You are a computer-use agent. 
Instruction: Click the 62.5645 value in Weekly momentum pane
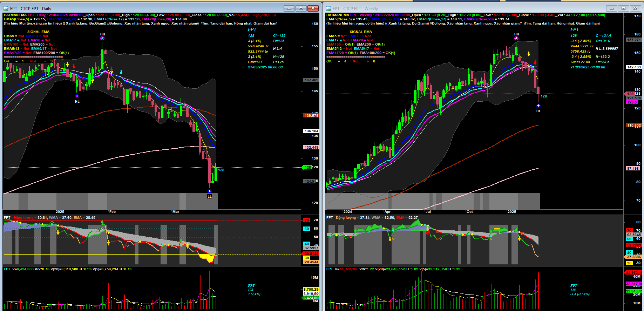[x=634, y=235]
